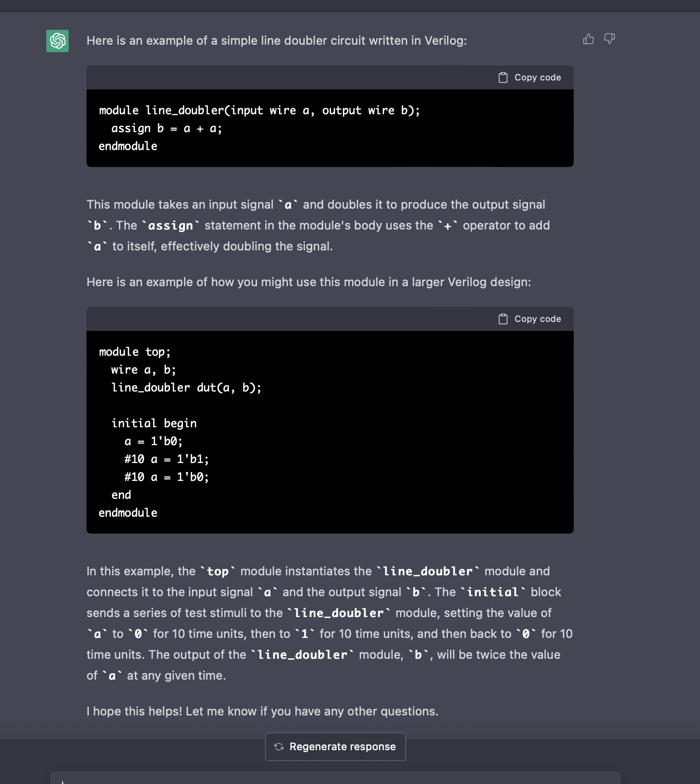Click the thumbs up icon on the response

pos(589,39)
